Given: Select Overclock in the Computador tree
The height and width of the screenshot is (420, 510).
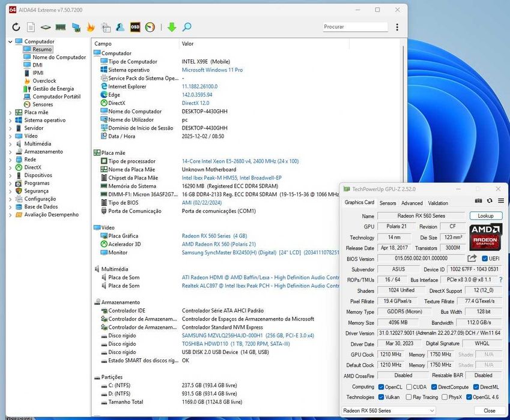Looking at the screenshot, I should 44,80.
